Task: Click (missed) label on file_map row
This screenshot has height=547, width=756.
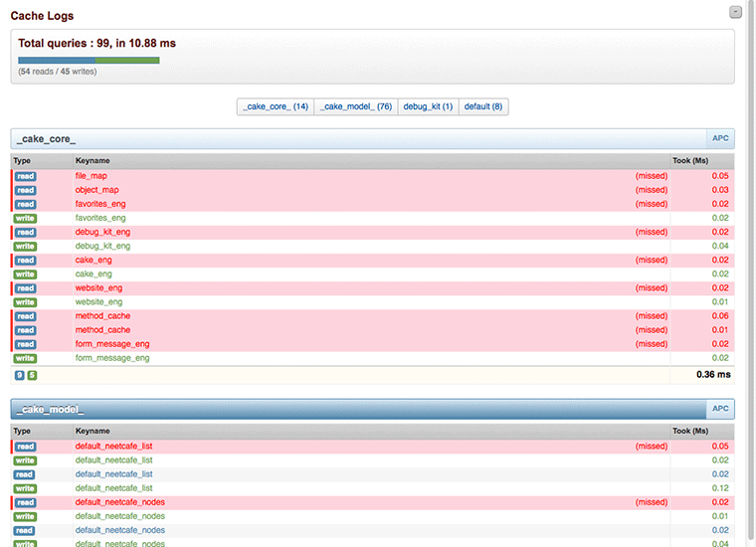Action: (x=652, y=176)
